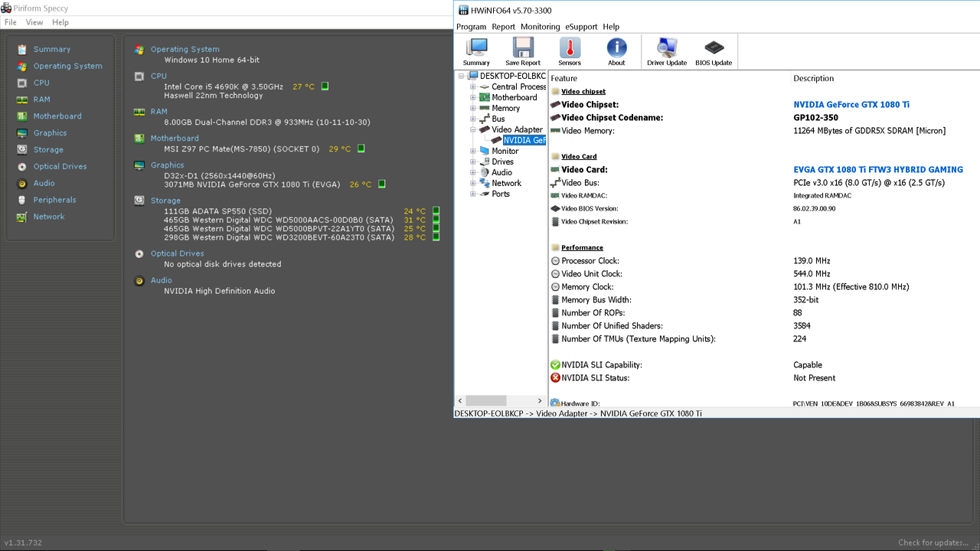Expand Memory node in HWiNFO tree
Viewport: 980px width, 551px height.
[x=473, y=108]
